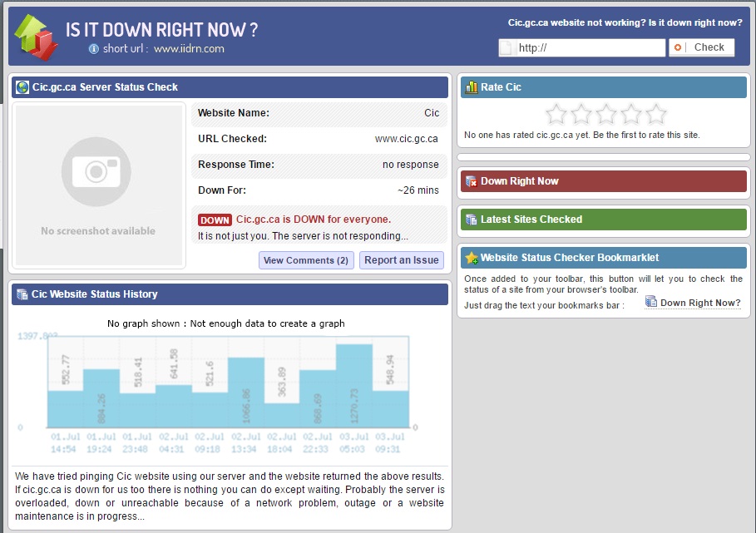Click Report an Issue button
756x533 pixels.
click(x=401, y=260)
